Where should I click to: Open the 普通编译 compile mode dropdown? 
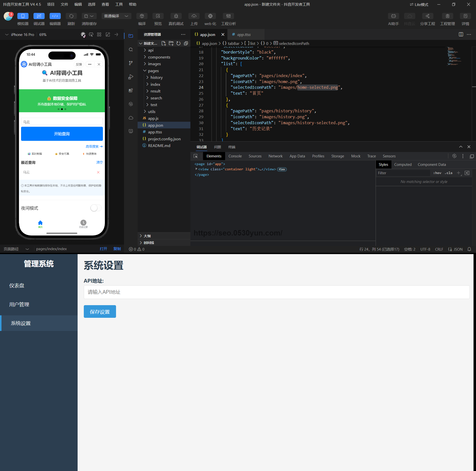(116, 16)
